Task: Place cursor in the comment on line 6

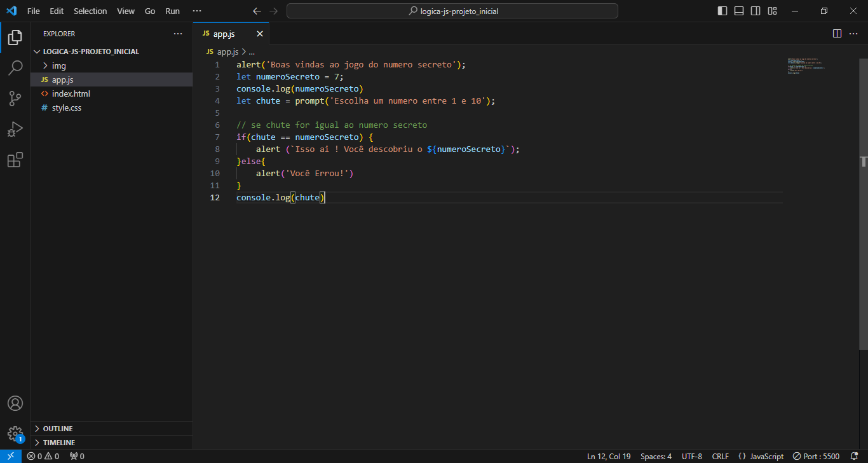Action: click(332, 125)
